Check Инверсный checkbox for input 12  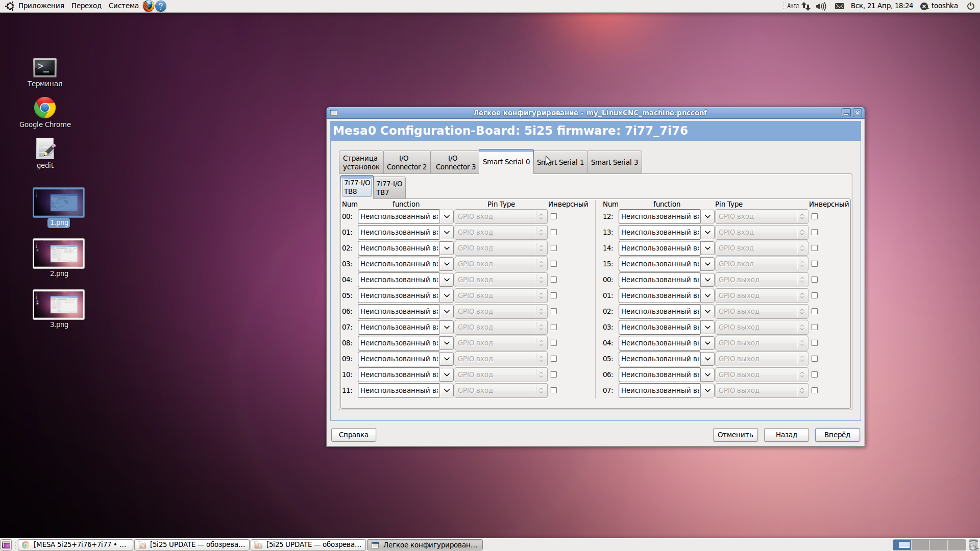(815, 216)
